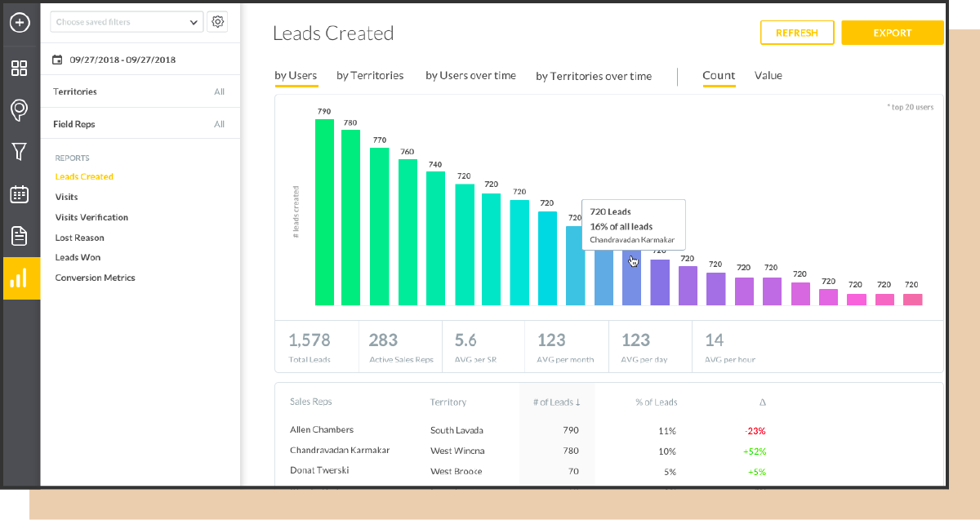Expand the Territories filter showing All
The image size is (980, 520).
pyautogui.click(x=140, y=91)
